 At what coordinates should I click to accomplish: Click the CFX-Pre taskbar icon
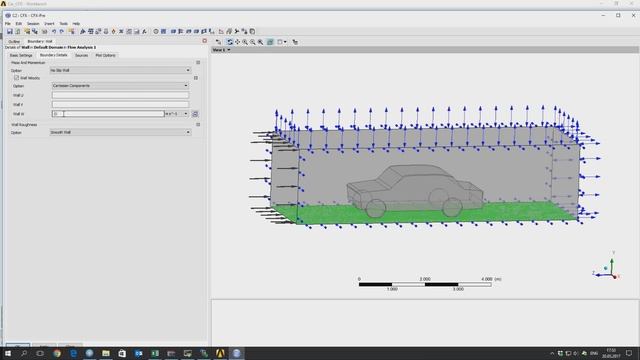(x=236, y=353)
